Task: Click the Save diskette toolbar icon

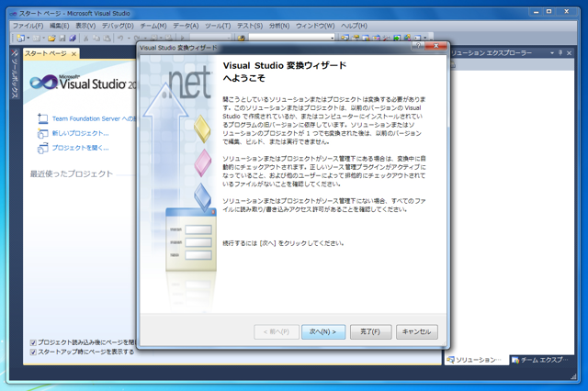Action: (x=62, y=38)
